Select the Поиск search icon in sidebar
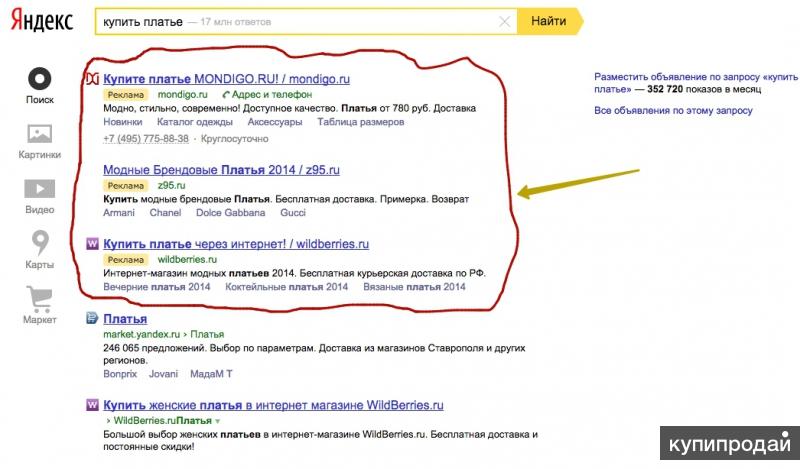Image resolution: width=800 pixels, height=469 pixels. pyautogui.click(x=40, y=79)
